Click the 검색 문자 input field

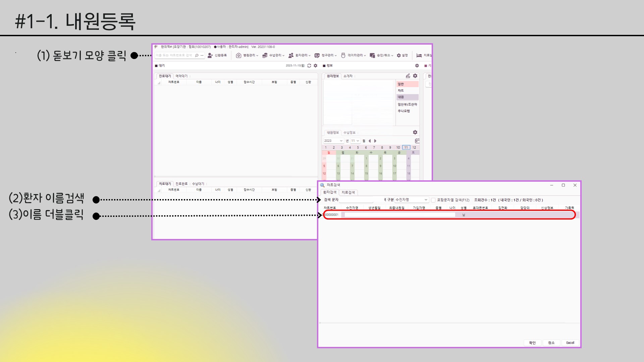coord(356,200)
